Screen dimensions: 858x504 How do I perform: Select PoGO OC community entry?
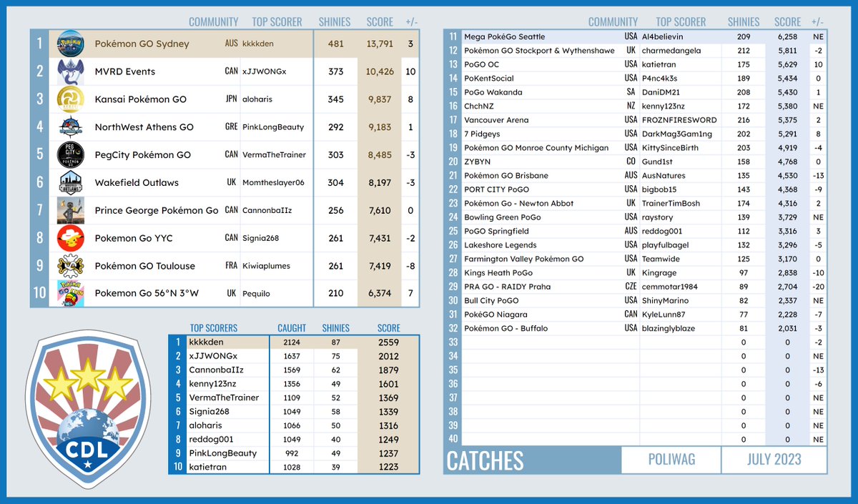[x=481, y=64]
